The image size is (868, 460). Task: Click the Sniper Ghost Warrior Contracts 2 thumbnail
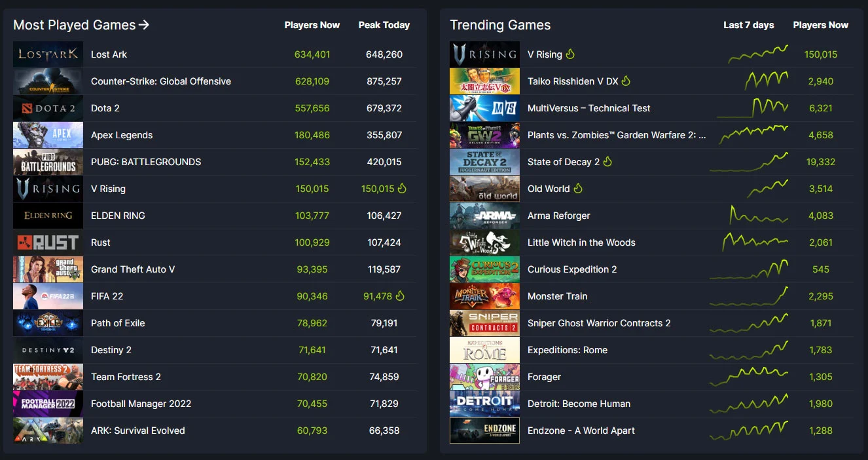tap(485, 323)
